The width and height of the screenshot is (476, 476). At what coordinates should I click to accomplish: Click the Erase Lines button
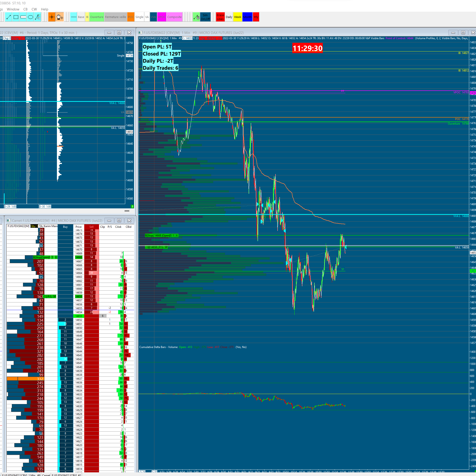point(220,17)
